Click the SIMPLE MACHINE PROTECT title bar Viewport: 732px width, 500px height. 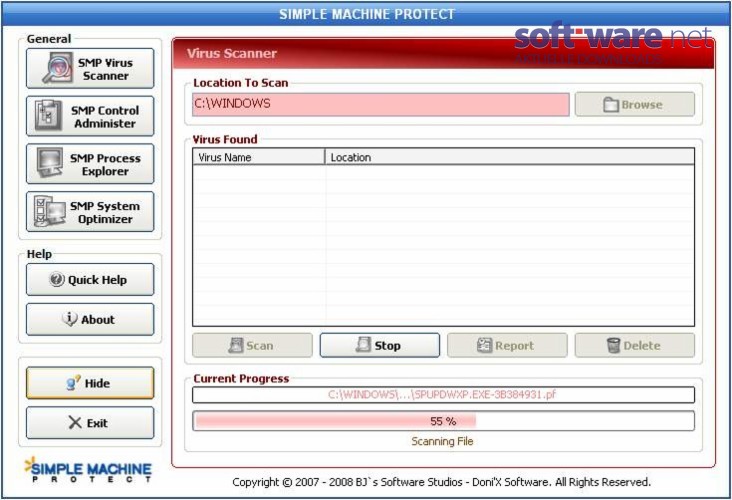click(x=366, y=14)
